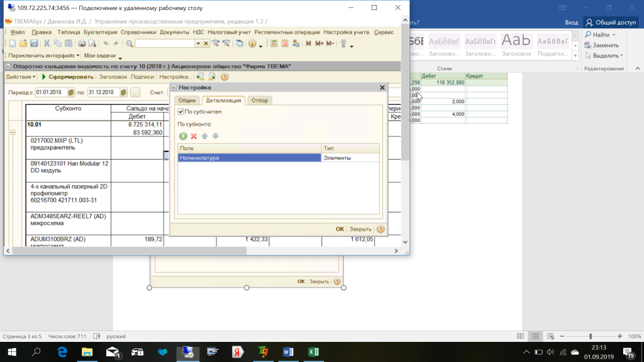This screenshot has width=644, height=362.
Task: Open the service tools dropdown arrow
Action: [x=352, y=45]
